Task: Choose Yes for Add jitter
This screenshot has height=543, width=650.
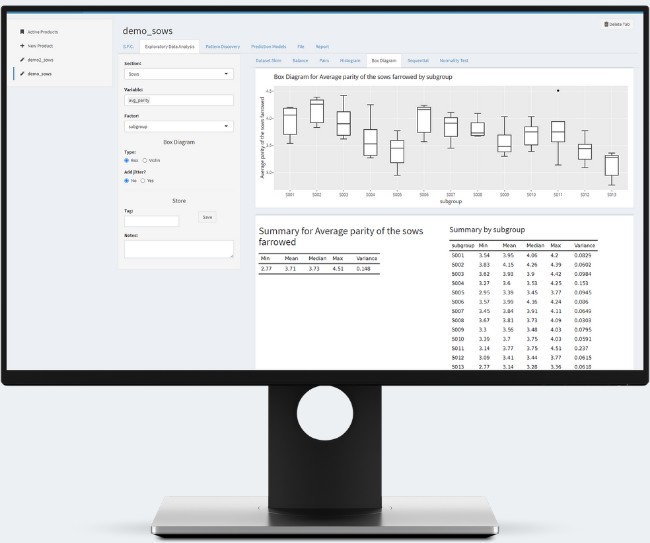Action: point(143,181)
